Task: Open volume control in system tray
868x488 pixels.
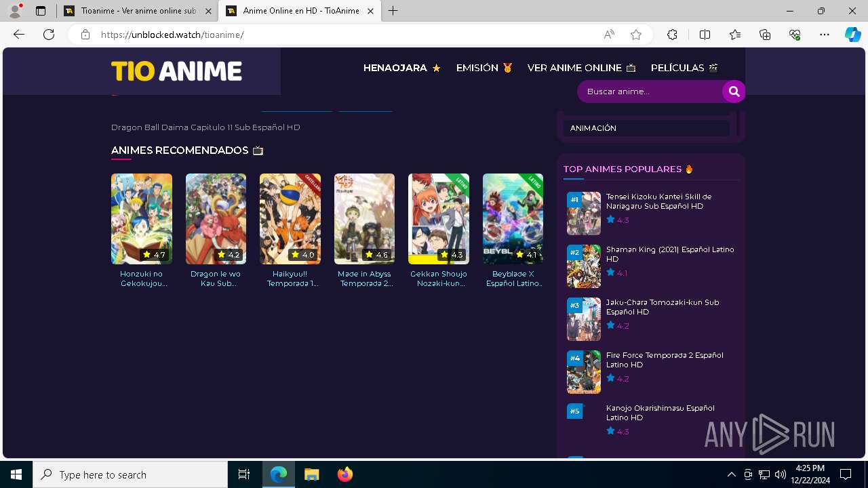Action: [x=780, y=474]
